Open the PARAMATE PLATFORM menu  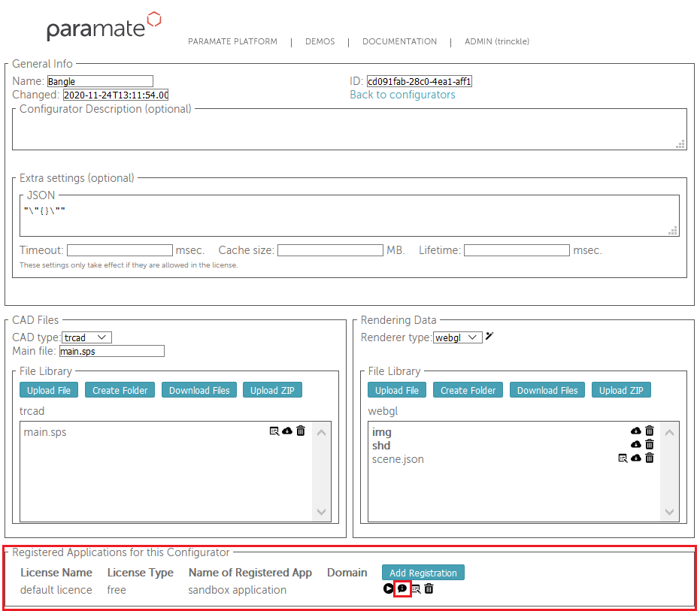pyautogui.click(x=232, y=41)
